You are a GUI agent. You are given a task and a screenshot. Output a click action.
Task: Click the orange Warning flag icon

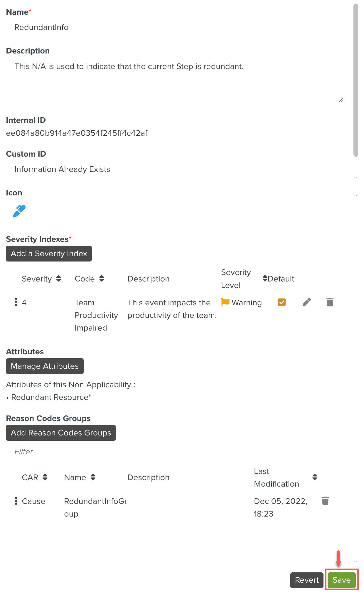click(225, 302)
